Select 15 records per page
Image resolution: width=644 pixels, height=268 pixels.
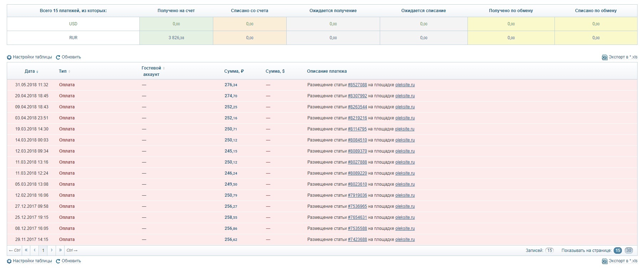click(x=618, y=251)
